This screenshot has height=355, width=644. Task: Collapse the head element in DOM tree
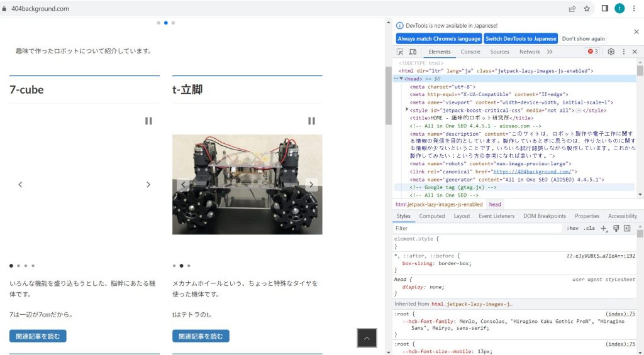401,79
